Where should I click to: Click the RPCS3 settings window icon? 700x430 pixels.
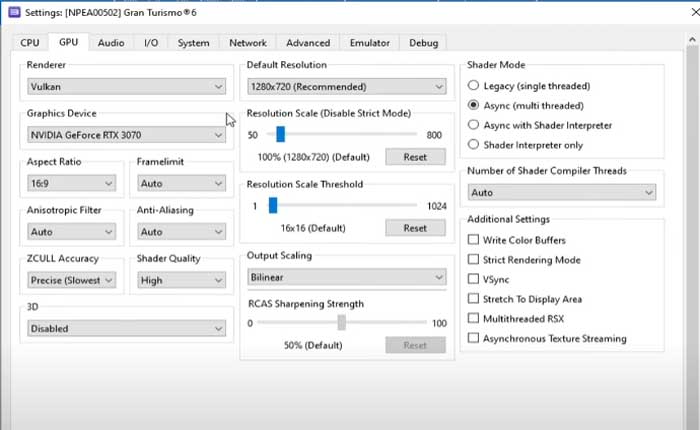click(12, 11)
